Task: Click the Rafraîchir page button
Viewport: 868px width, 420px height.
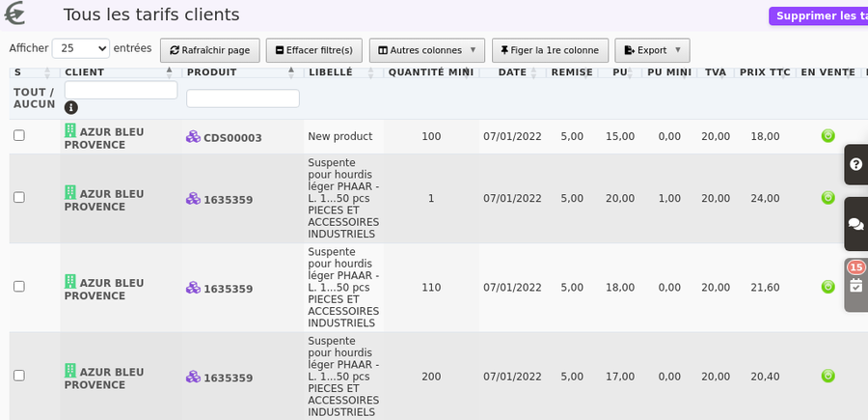Action: (210, 50)
